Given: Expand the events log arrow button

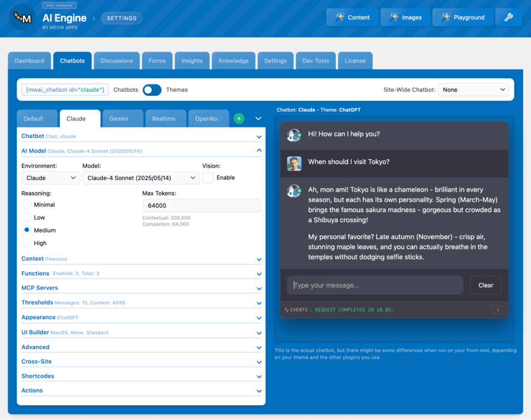Looking at the screenshot, I should 498,310.
